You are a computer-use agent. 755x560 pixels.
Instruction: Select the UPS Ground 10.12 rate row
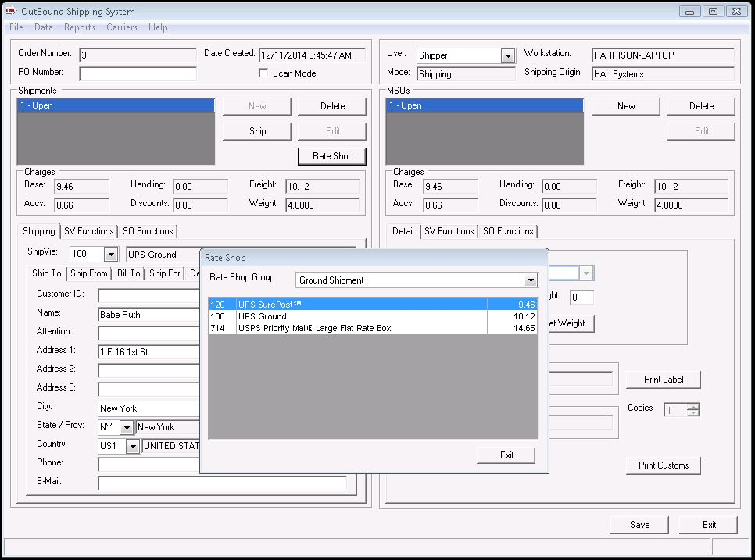click(373, 316)
